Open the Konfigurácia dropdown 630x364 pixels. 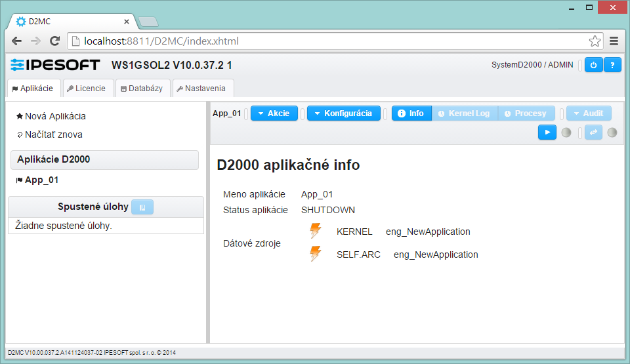[x=343, y=113]
